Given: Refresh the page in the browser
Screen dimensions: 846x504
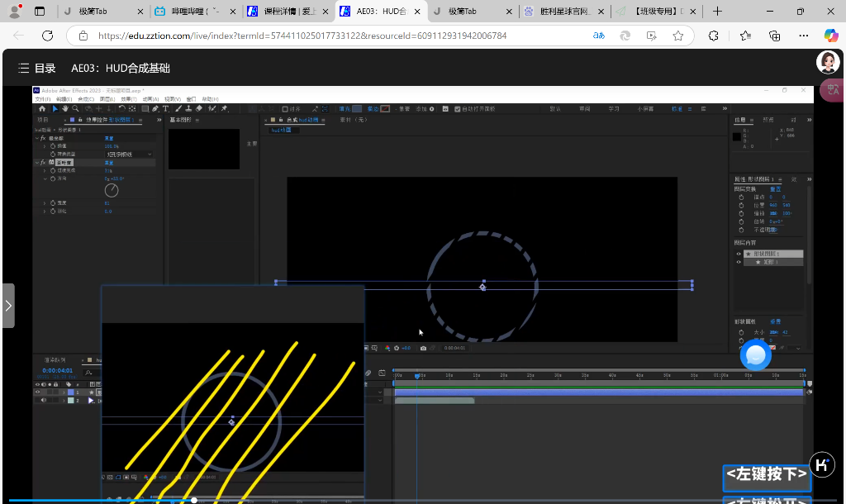Looking at the screenshot, I should 47,36.
